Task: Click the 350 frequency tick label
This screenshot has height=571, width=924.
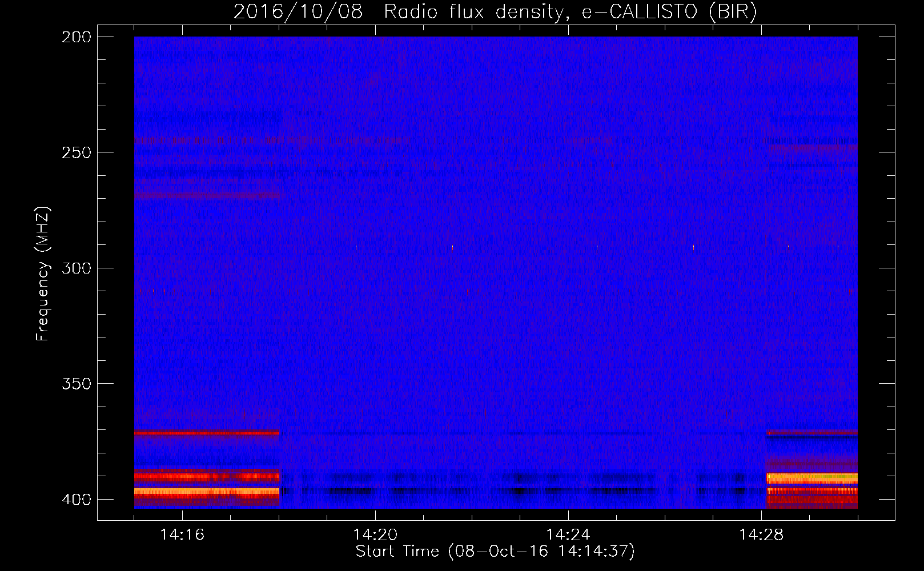Action: point(76,384)
